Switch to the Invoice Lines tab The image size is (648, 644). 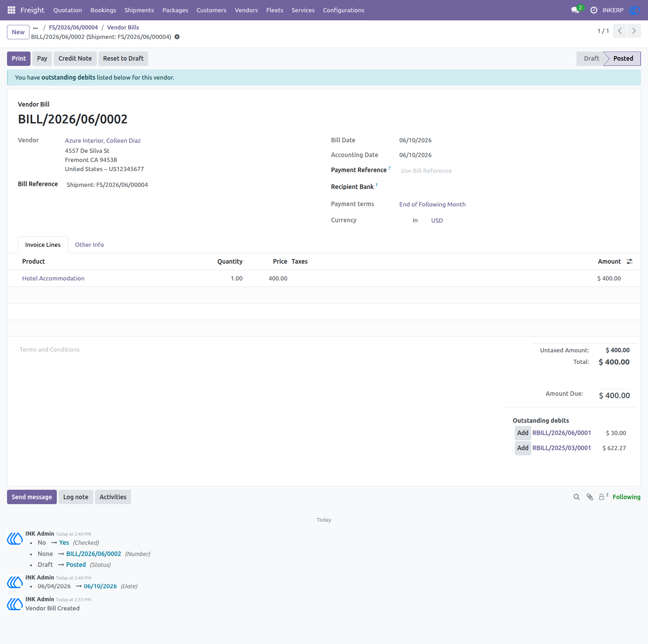pos(43,245)
